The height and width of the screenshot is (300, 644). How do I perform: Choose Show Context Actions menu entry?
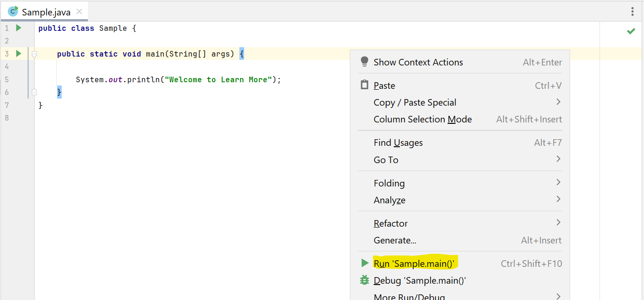click(x=460, y=62)
